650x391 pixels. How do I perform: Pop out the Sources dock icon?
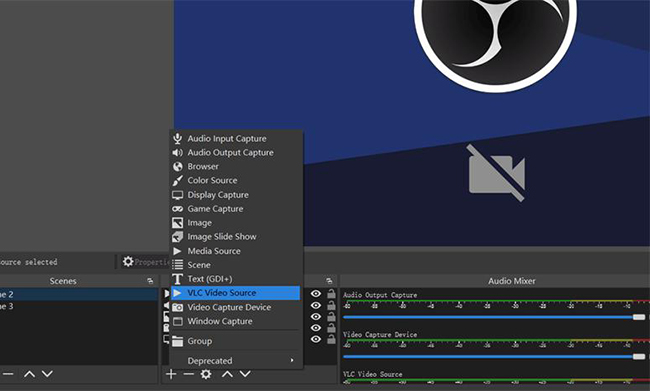tap(329, 281)
